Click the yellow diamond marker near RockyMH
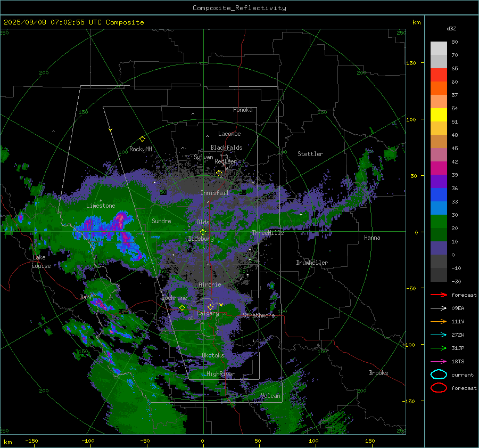479x448 pixels. tap(142, 139)
